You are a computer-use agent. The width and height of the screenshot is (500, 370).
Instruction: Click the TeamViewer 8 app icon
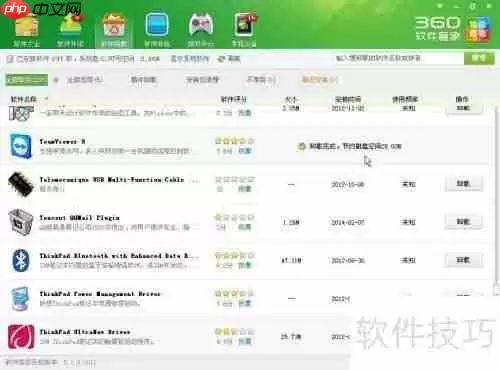[21, 146]
